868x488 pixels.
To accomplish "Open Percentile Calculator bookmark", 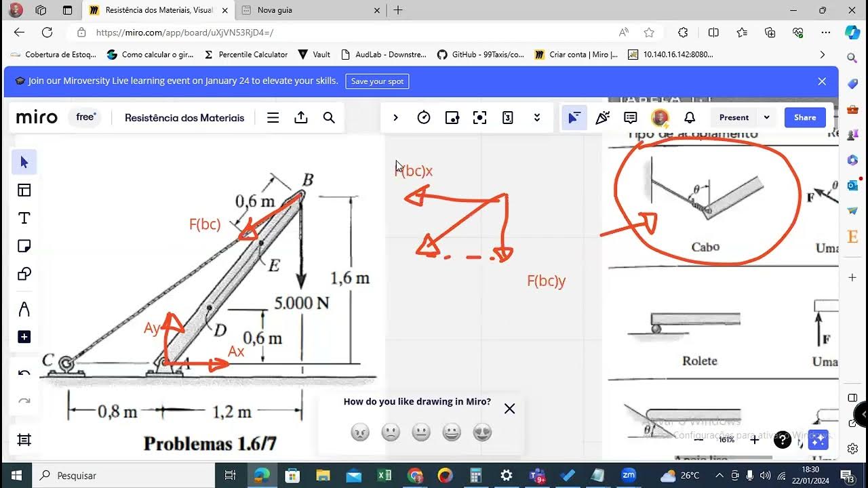I will (x=246, y=54).
